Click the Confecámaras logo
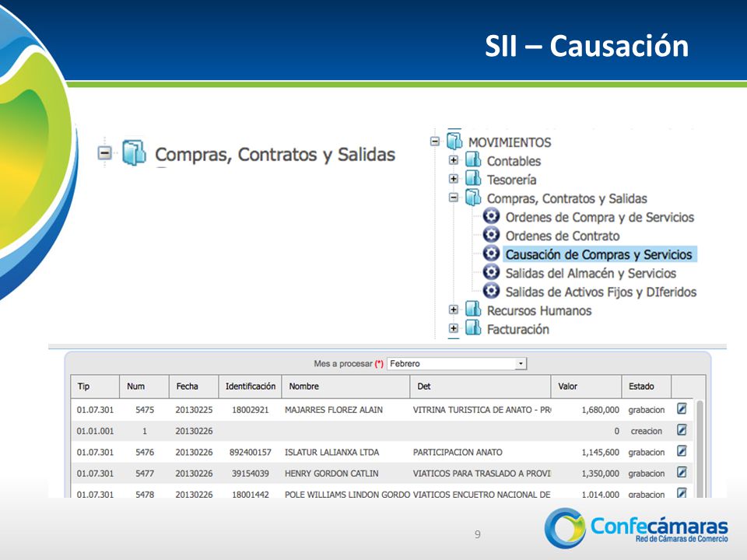Viewport: 747px width, 560px height. pyautogui.click(x=637, y=527)
